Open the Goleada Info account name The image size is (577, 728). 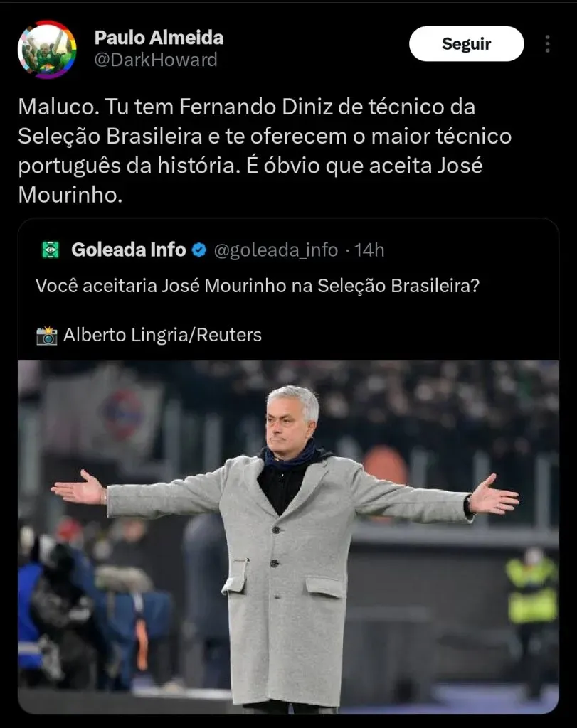click(128, 250)
